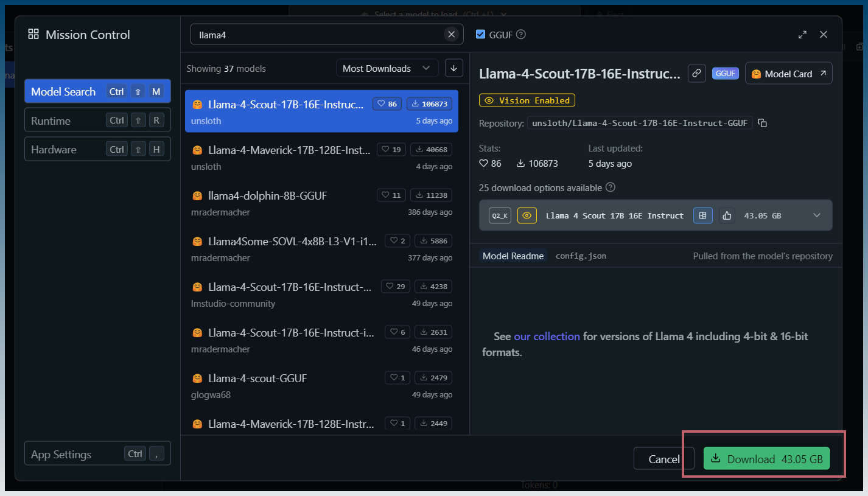Clear the llama4 search field

pos(451,35)
